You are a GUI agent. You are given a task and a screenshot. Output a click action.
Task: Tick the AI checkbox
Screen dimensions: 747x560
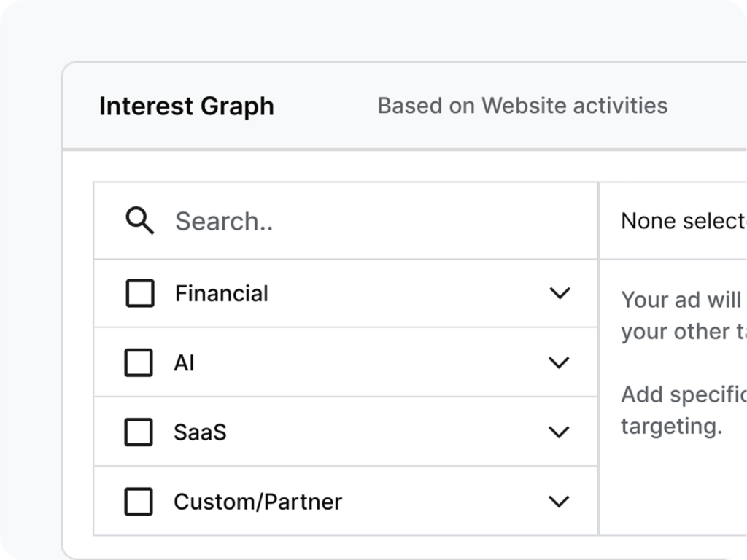pyautogui.click(x=139, y=362)
